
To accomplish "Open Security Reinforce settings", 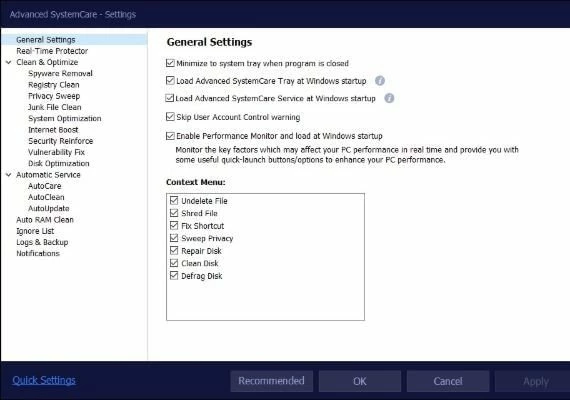I will tap(61, 141).
